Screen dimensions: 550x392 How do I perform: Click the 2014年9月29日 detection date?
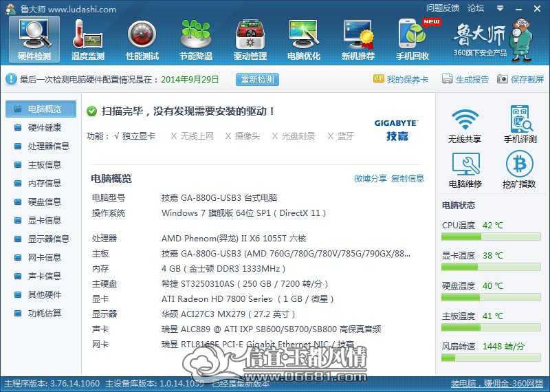click(x=190, y=79)
